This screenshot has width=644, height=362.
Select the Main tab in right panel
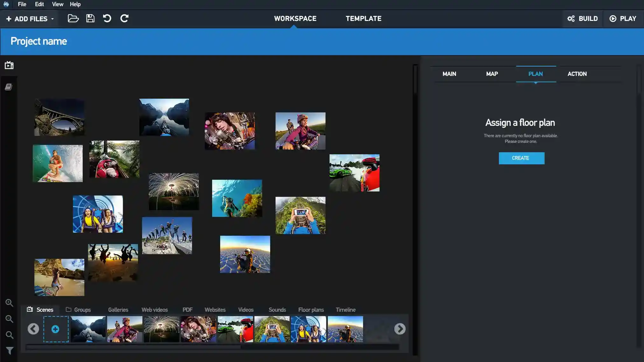point(449,74)
